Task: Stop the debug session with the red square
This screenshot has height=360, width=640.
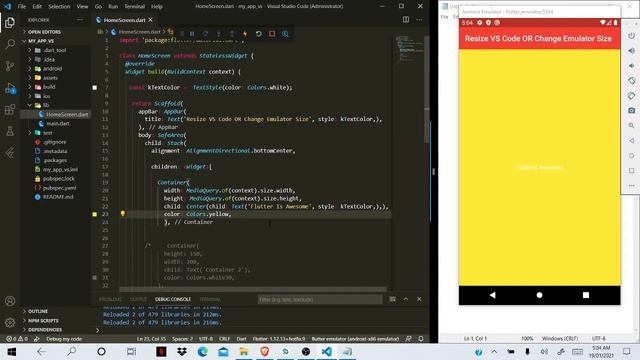Action: pyautogui.click(x=272, y=33)
